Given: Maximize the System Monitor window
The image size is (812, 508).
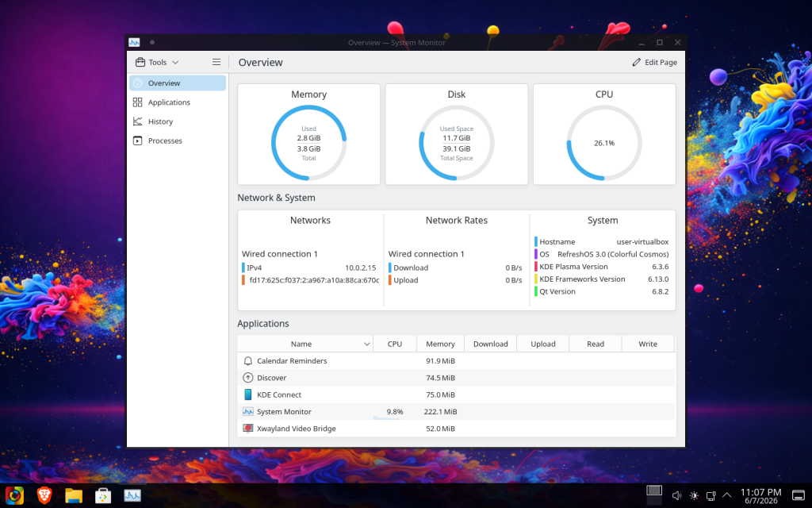Looking at the screenshot, I should tap(659, 43).
